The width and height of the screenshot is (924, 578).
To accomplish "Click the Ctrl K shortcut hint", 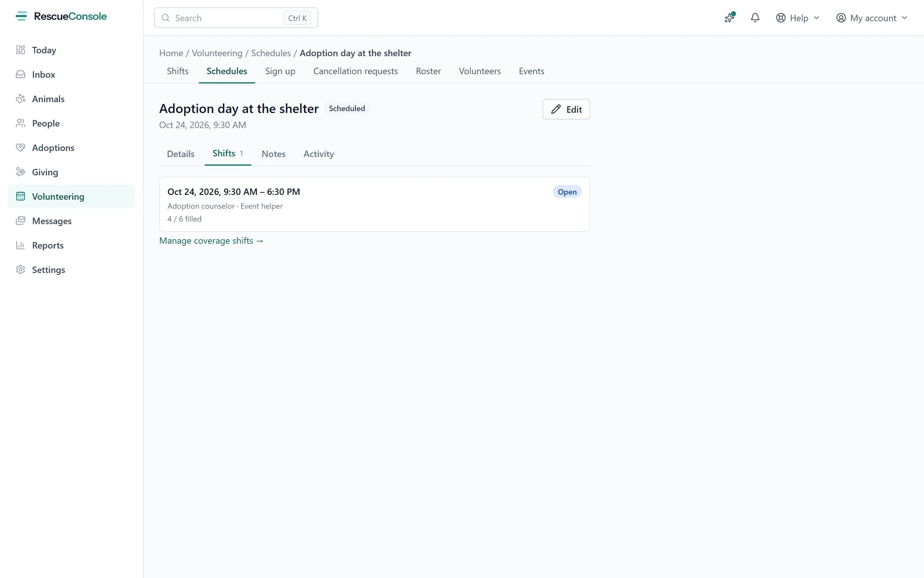I will click(x=297, y=18).
